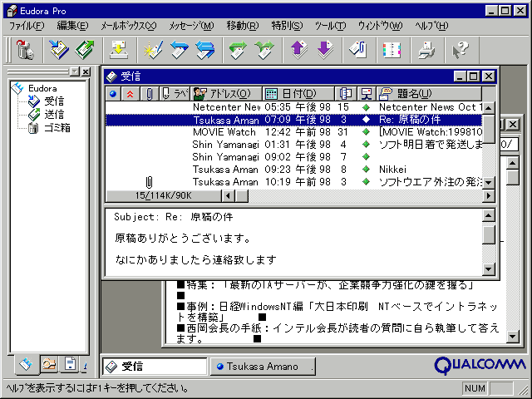Select ゴミ箱 mailbox in the tree
The height and width of the screenshot is (399, 532).
click(x=57, y=128)
